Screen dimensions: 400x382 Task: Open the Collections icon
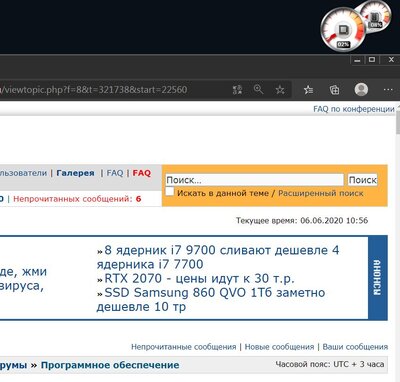click(x=334, y=89)
